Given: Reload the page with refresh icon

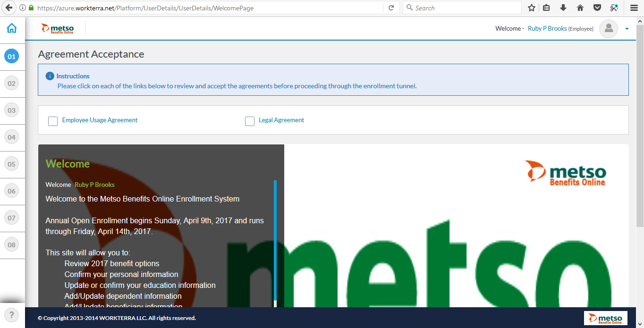Looking at the screenshot, I should (x=391, y=8).
